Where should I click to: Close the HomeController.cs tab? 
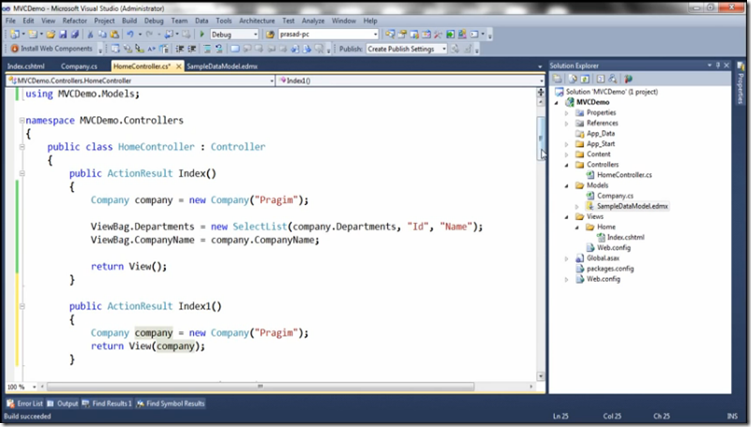pos(179,66)
